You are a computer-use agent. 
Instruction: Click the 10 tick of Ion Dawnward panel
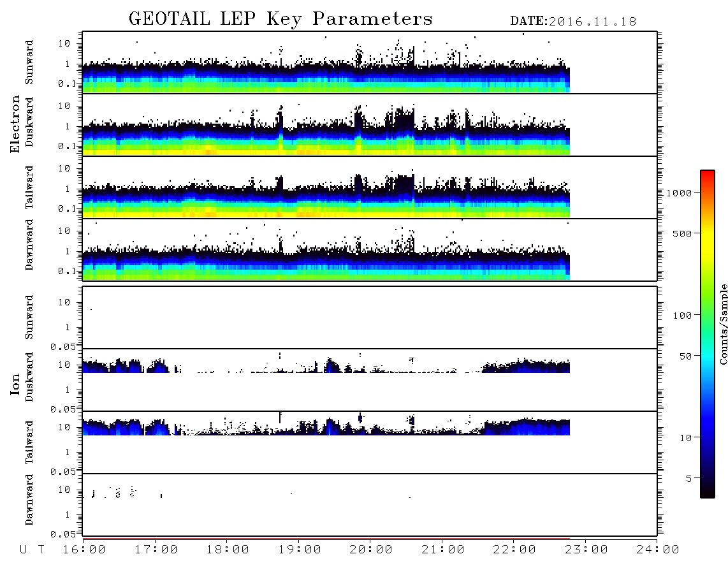pos(64,490)
